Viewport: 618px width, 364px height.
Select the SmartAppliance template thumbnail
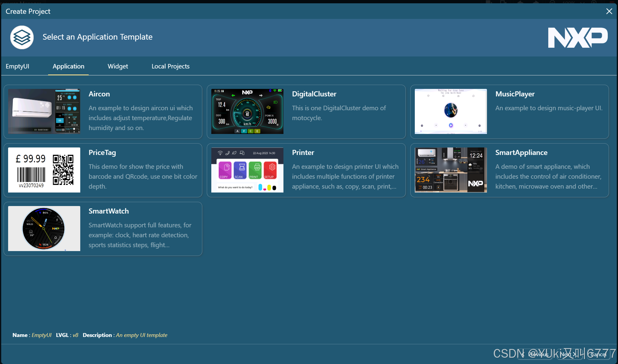tap(451, 170)
